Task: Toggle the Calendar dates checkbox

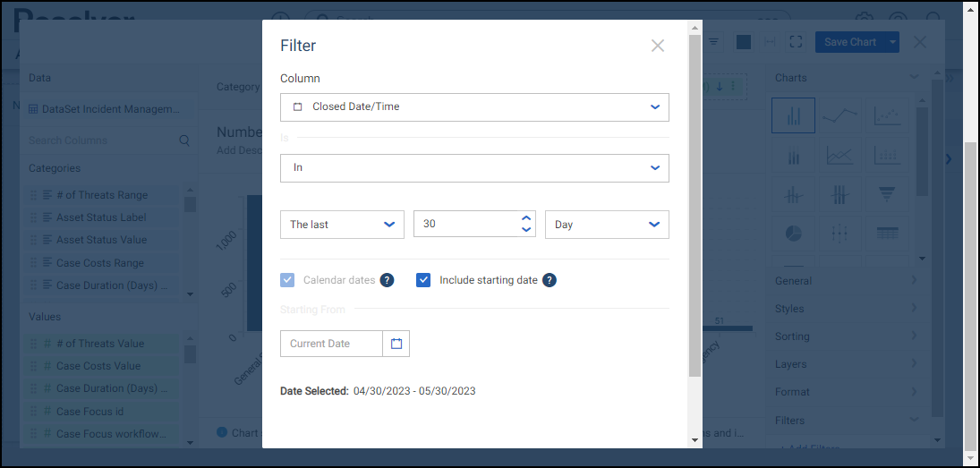Action: [287, 280]
